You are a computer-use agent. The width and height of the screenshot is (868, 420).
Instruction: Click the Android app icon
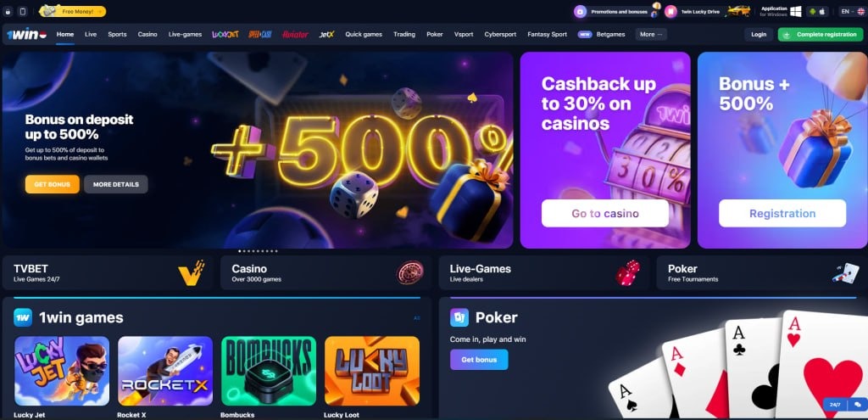[x=812, y=11]
